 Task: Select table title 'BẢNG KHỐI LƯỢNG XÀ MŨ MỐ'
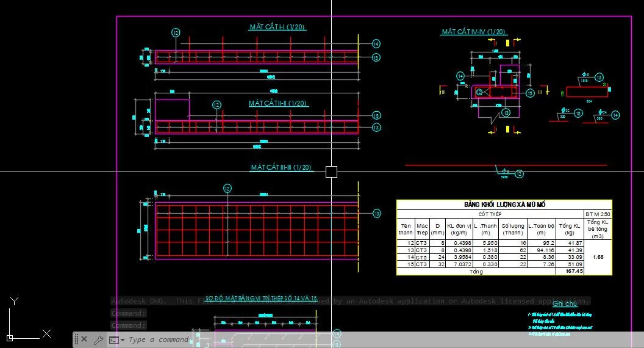[505, 205]
